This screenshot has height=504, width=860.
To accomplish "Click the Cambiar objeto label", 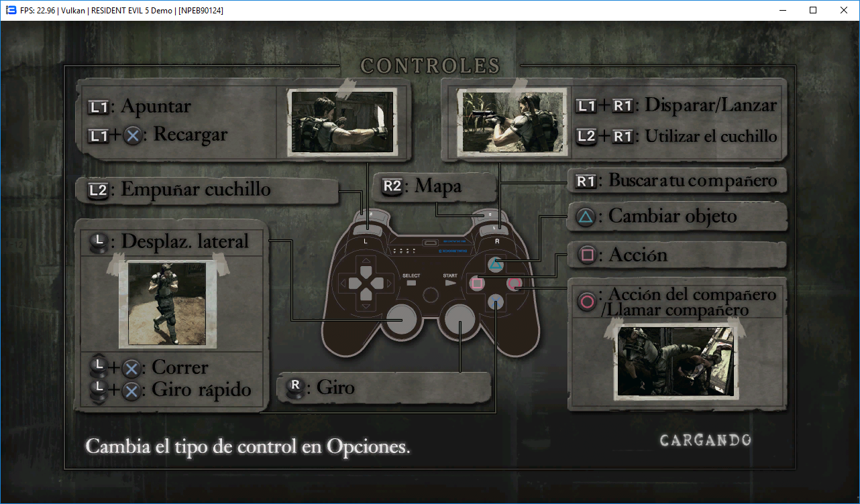I will click(x=673, y=216).
